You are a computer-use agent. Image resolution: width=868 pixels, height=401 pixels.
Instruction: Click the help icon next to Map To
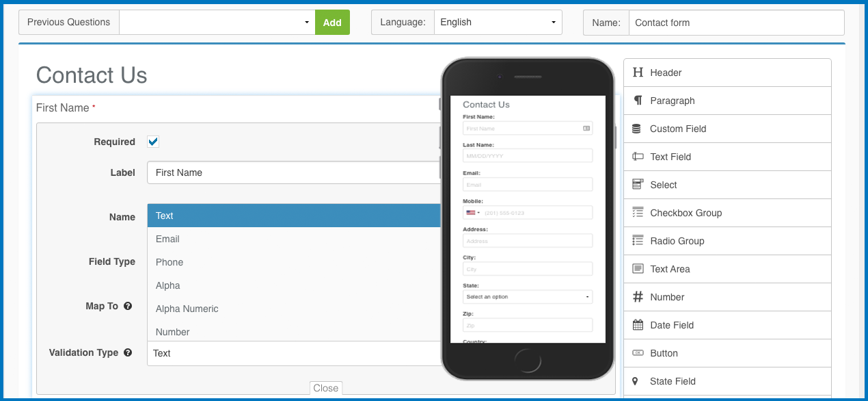(128, 307)
